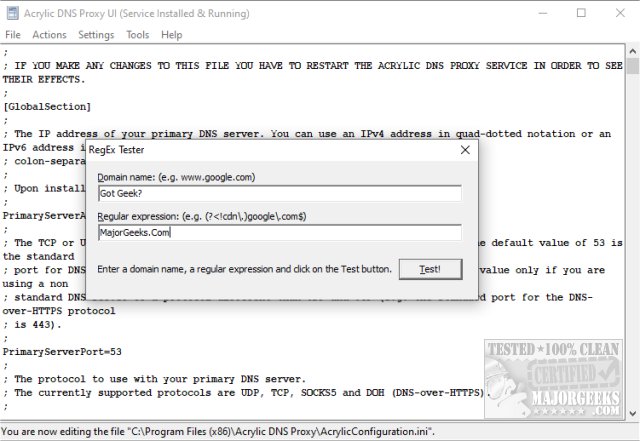Click the 'THEIR EFFECTS.' line
Viewport: 640px width, 441px height.
[44, 80]
